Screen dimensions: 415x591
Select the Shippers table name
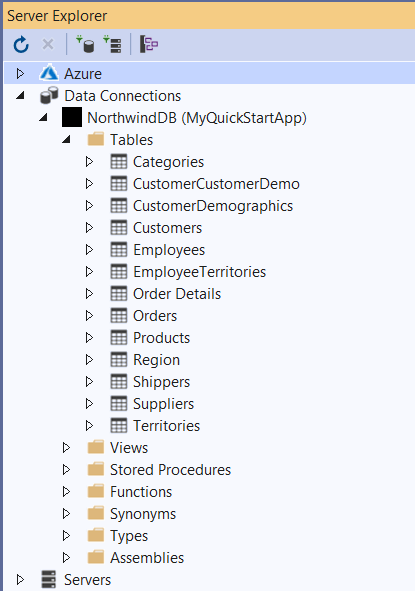tap(162, 382)
